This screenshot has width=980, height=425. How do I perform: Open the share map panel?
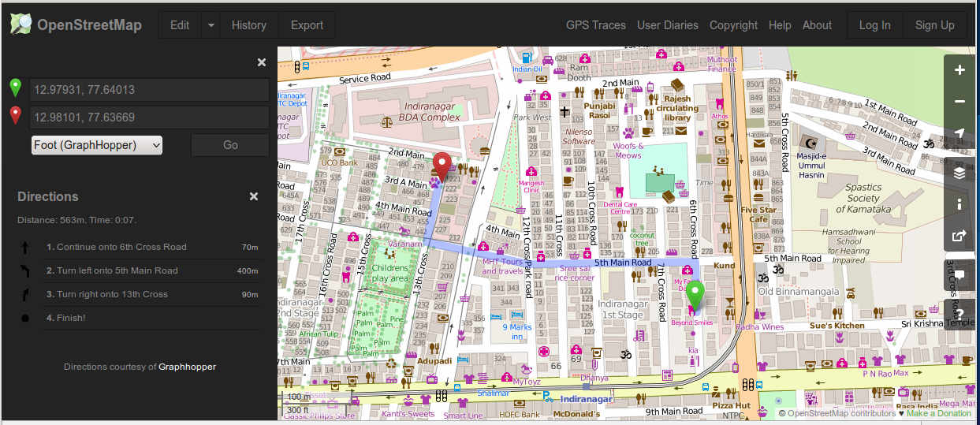960,235
